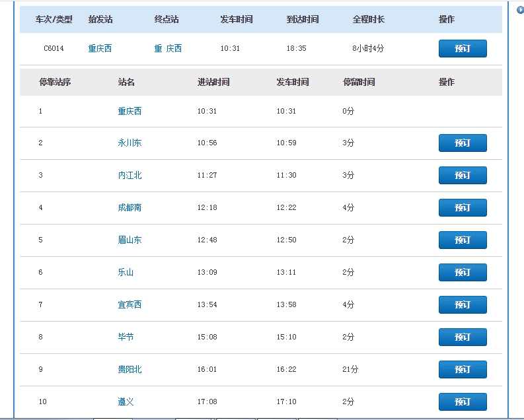Click the 停留时间 column header
Viewport: 524px width, 420px height.
tap(359, 82)
